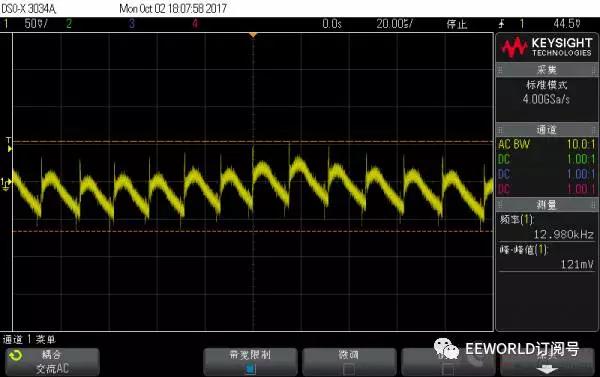This screenshot has height=377, width=600.
Task: Click the orange trigger position marker at top
Action: click(253, 35)
